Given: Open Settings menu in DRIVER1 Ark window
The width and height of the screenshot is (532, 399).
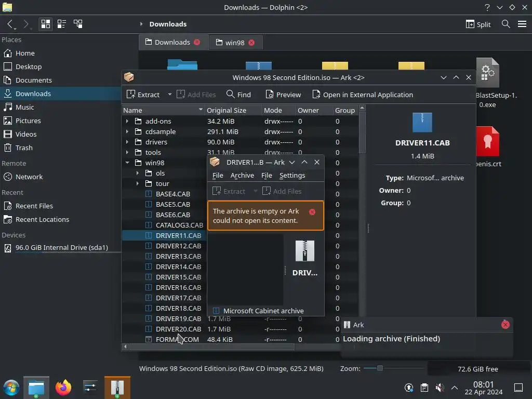Looking at the screenshot, I should click(x=292, y=176).
